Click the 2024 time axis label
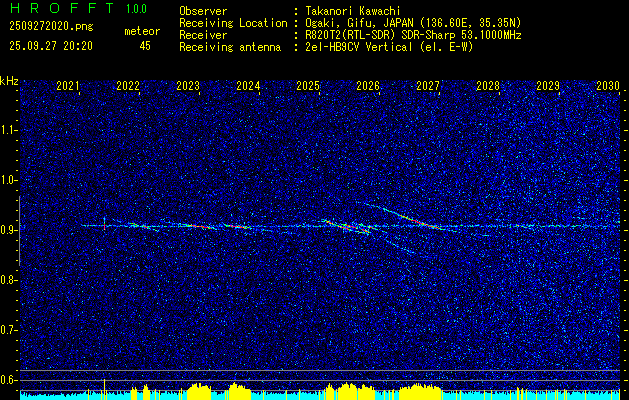Viewport: 629px width, 400px height. (x=248, y=86)
